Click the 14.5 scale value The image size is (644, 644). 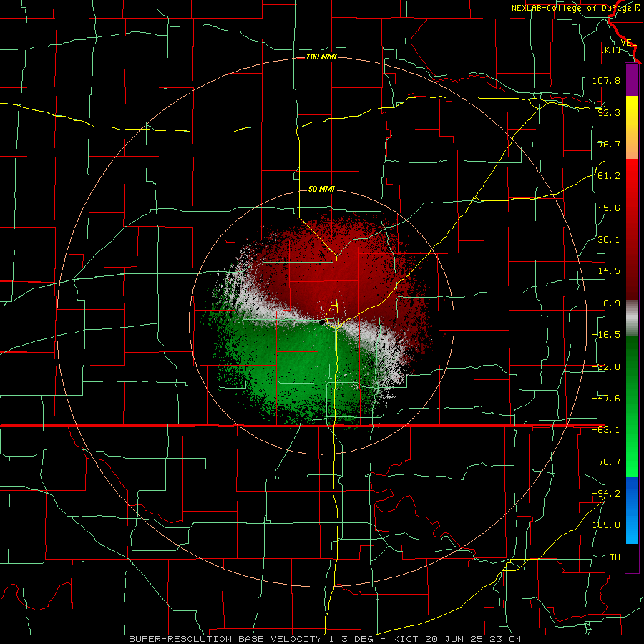pyautogui.click(x=609, y=271)
